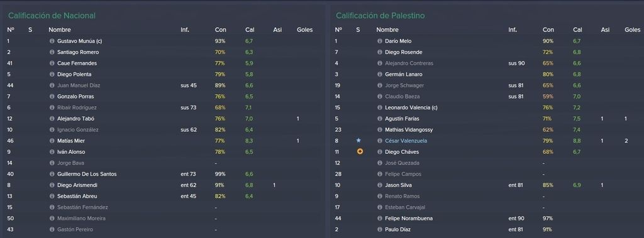Viewport: 644px width, 238px height.
Task: Sort Palestino table by Nombre header
Action: 387,30
